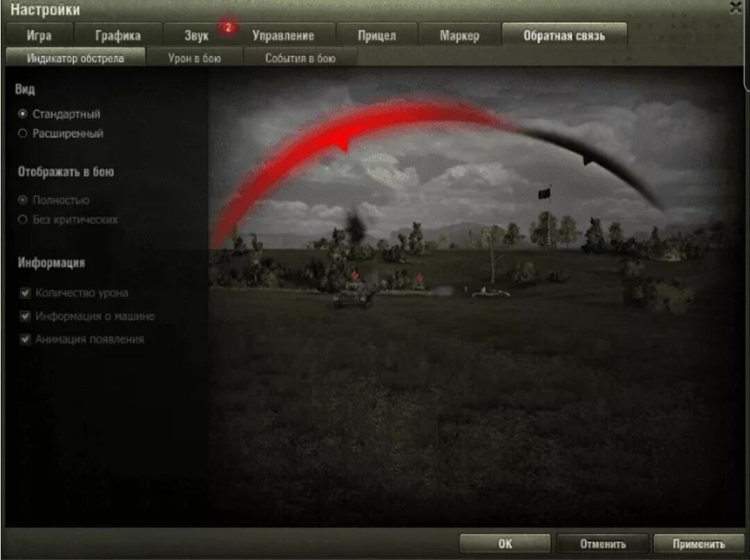The width and height of the screenshot is (750, 560).
Task: Switch to the Графика tab
Action: tap(117, 35)
